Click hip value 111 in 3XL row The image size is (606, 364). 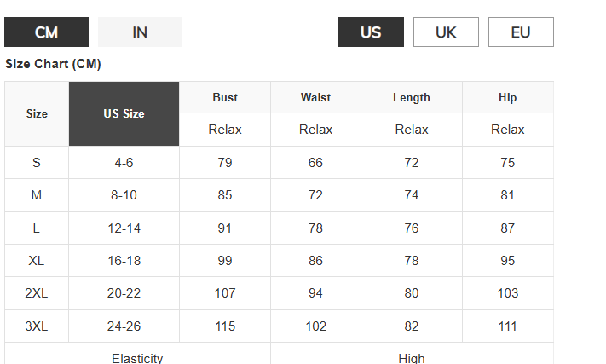click(507, 326)
